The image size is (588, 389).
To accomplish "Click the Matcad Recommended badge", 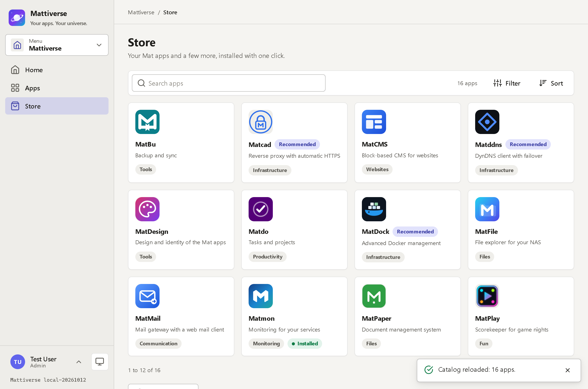I will [x=297, y=144].
